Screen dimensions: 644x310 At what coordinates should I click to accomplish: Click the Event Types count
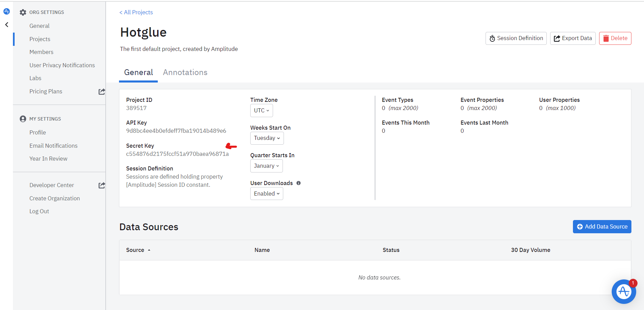pos(384,108)
